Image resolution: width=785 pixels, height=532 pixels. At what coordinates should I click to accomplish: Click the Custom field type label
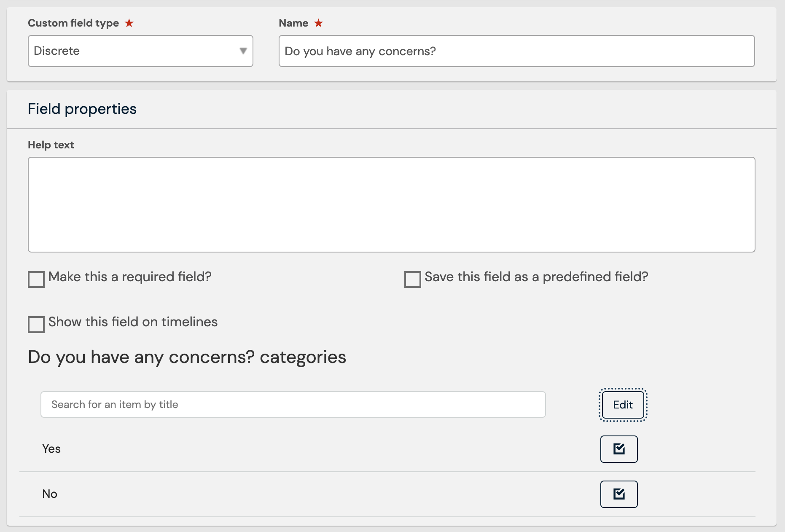tap(73, 23)
